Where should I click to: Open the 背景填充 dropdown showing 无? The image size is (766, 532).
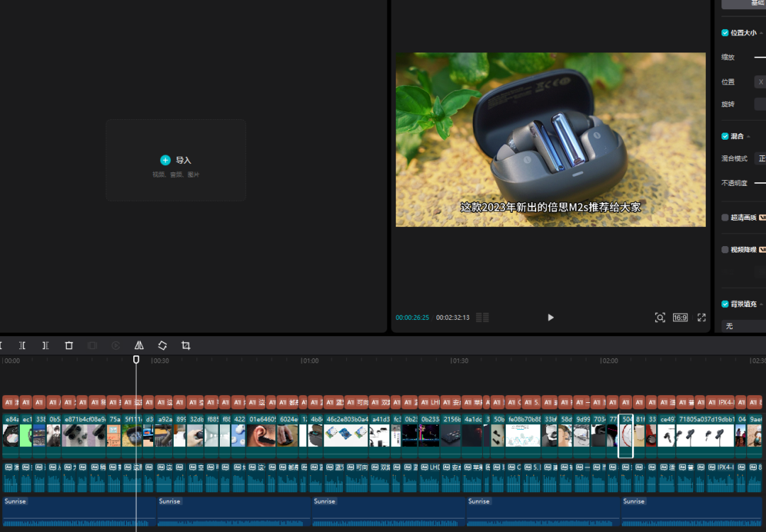click(x=743, y=326)
